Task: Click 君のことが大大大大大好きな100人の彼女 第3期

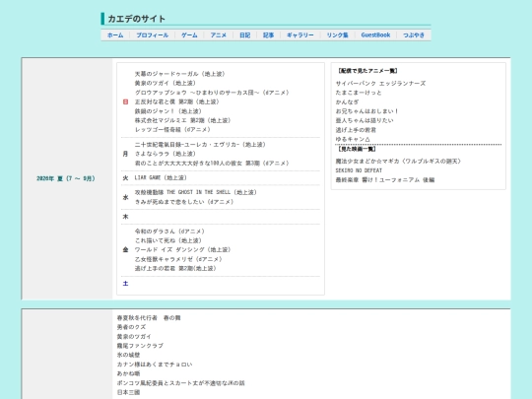Action: [212, 164]
